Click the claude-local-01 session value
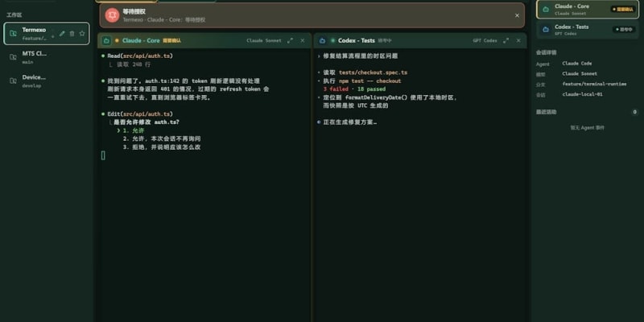 (582, 94)
